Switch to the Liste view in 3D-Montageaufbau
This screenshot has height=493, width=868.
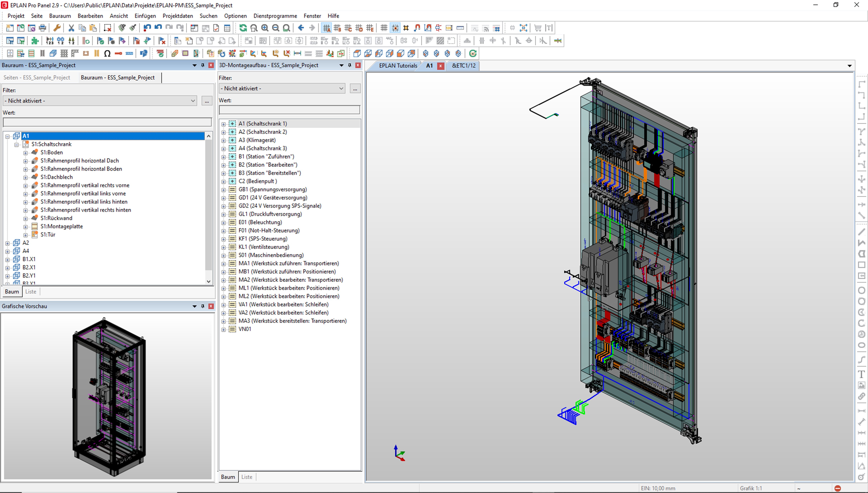click(x=247, y=477)
